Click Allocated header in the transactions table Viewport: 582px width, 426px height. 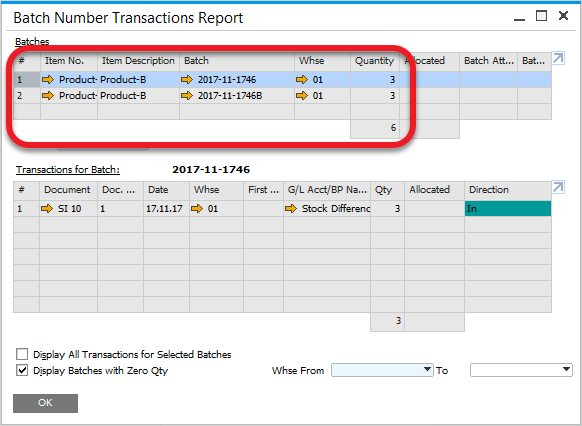coord(434,190)
